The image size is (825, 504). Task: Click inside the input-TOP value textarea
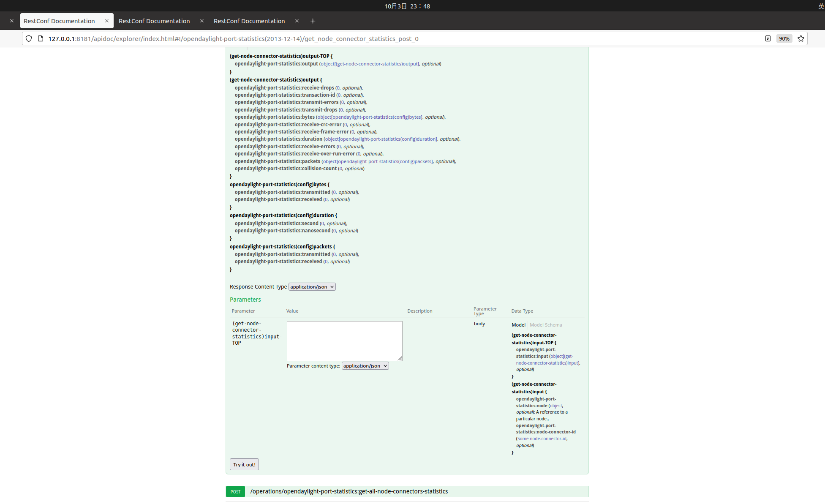click(x=344, y=341)
